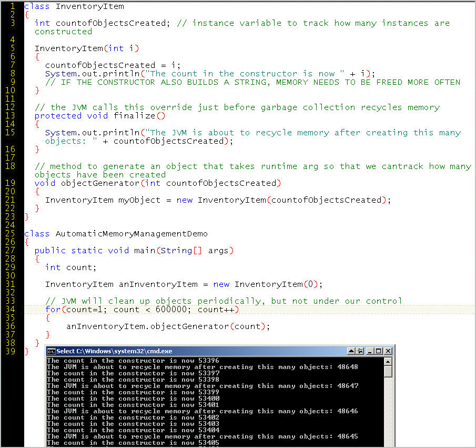
Task: Click line number 34 in the gutter
Action: 10,309
